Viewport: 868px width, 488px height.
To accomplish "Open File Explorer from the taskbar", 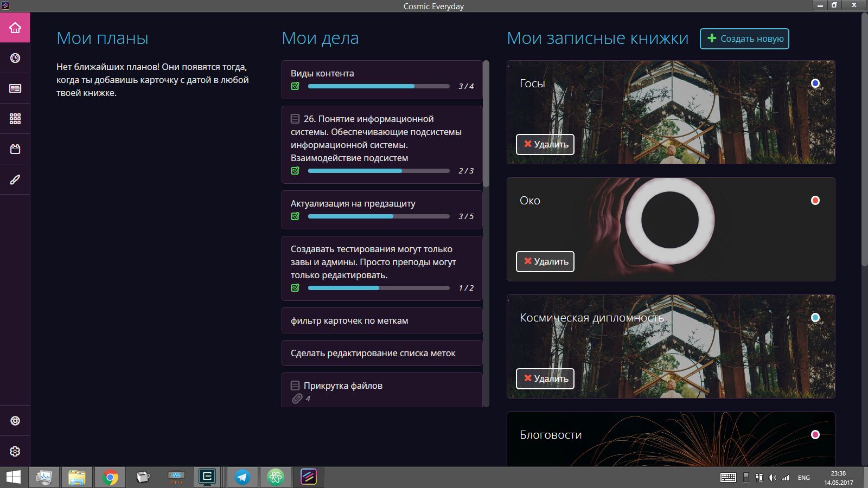I will pyautogui.click(x=76, y=477).
